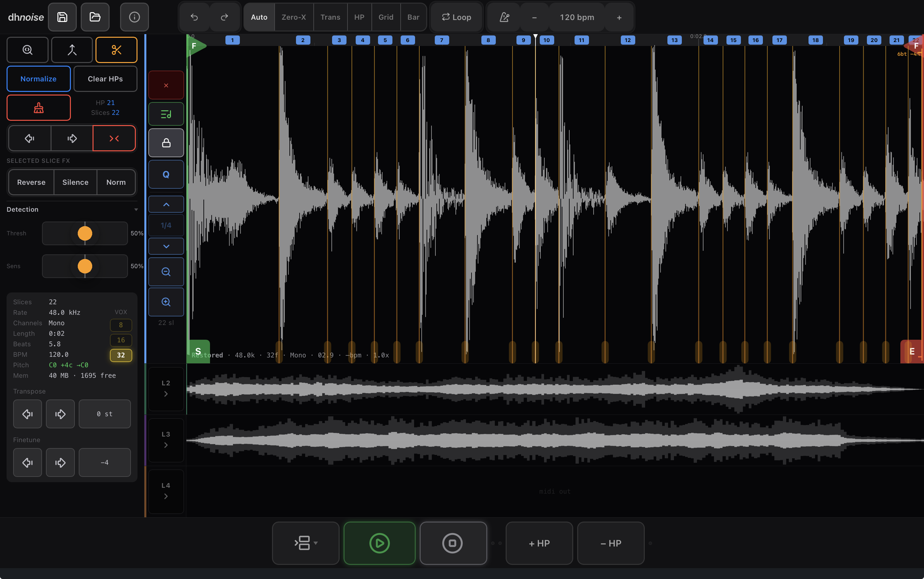Viewport: 924px width, 579px height.
Task: Nudge selection left with arrow icon
Action: pos(30,138)
